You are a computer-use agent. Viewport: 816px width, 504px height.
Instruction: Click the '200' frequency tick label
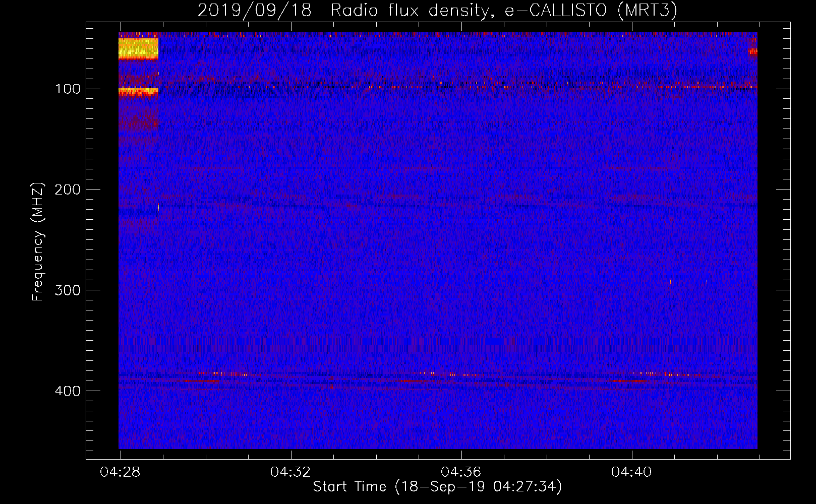coord(69,190)
